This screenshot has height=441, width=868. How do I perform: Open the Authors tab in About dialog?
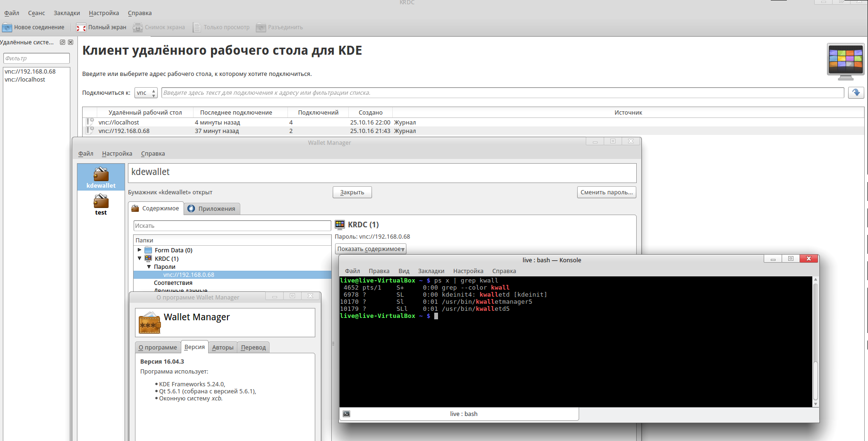pos(222,348)
